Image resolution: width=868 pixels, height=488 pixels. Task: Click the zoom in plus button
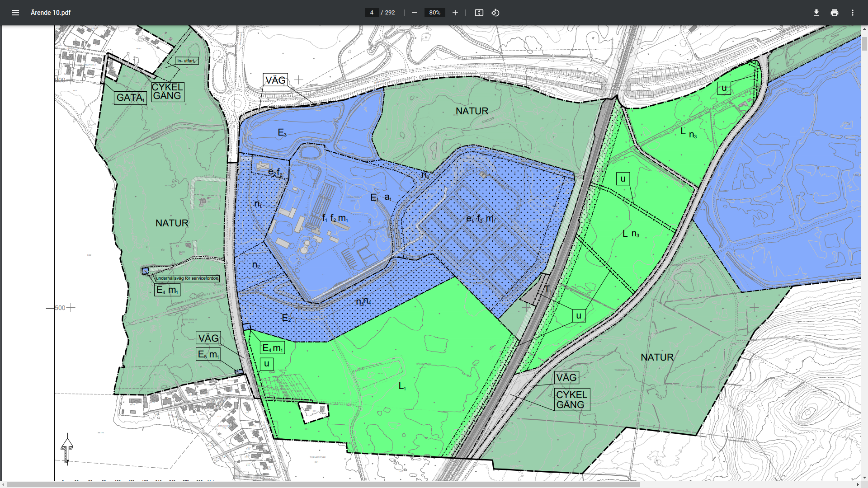click(455, 13)
